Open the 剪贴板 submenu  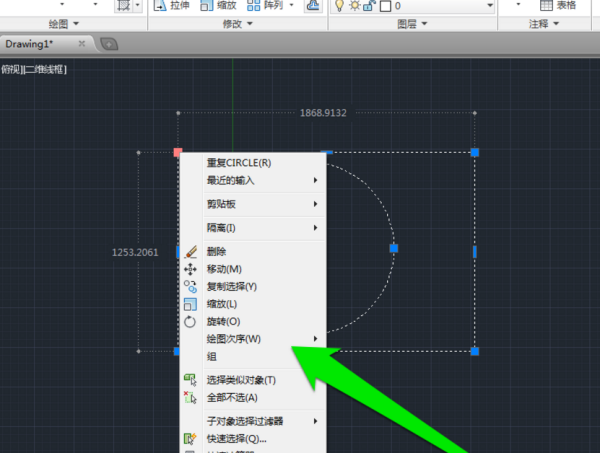pos(253,204)
